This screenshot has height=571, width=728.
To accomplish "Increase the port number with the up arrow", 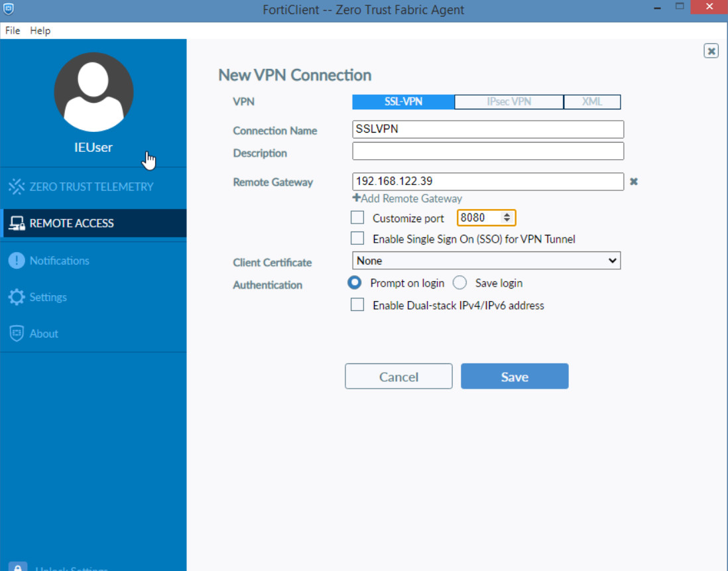I will click(x=507, y=214).
